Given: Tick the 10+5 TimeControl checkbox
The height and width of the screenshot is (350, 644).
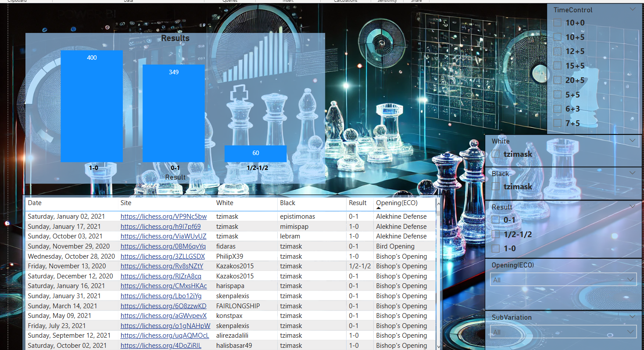Looking at the screenshot, I should click(x=557, y=37).
